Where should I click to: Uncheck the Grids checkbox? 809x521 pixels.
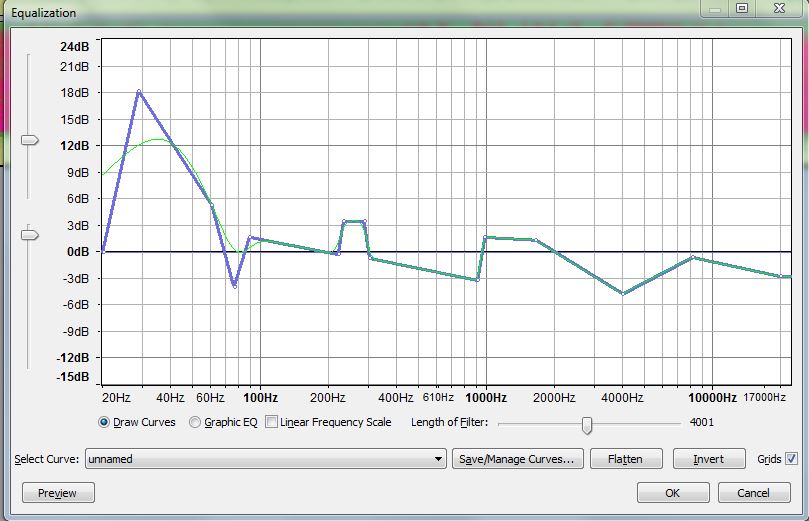coord(791,458)
